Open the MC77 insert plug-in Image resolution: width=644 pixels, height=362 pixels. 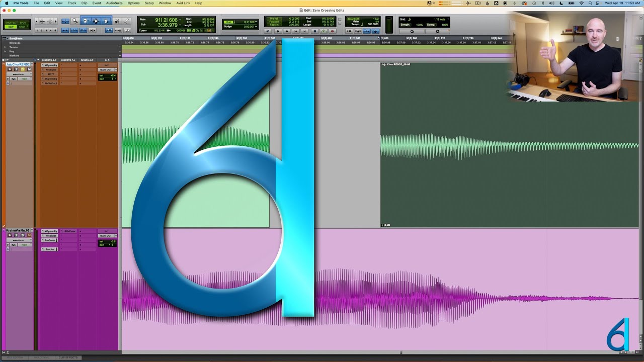pos(50,74)
